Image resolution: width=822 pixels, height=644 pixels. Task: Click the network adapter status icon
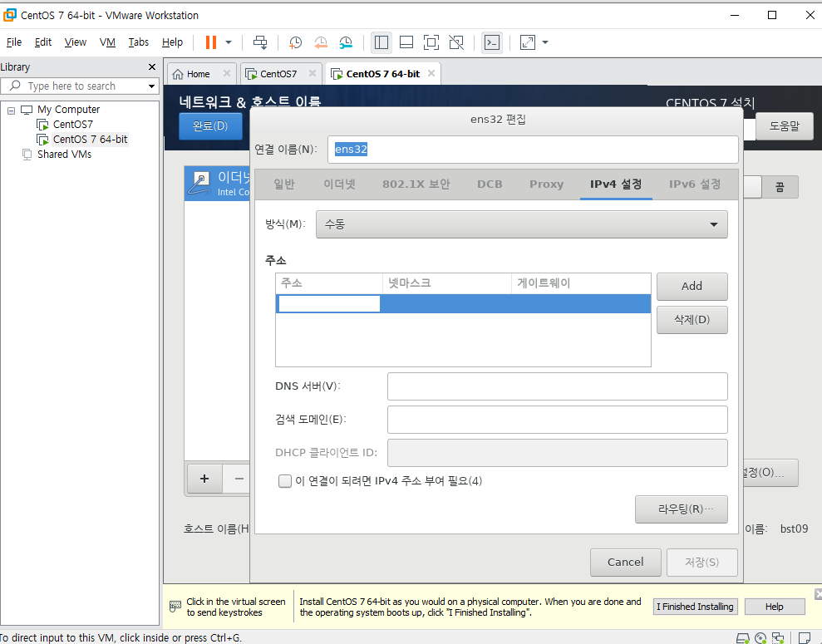tap(778, 638)
